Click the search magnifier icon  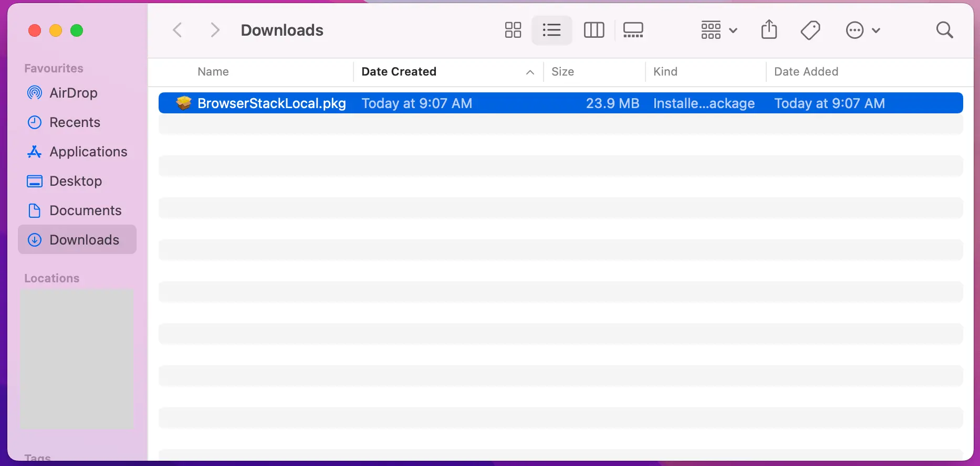944,30
